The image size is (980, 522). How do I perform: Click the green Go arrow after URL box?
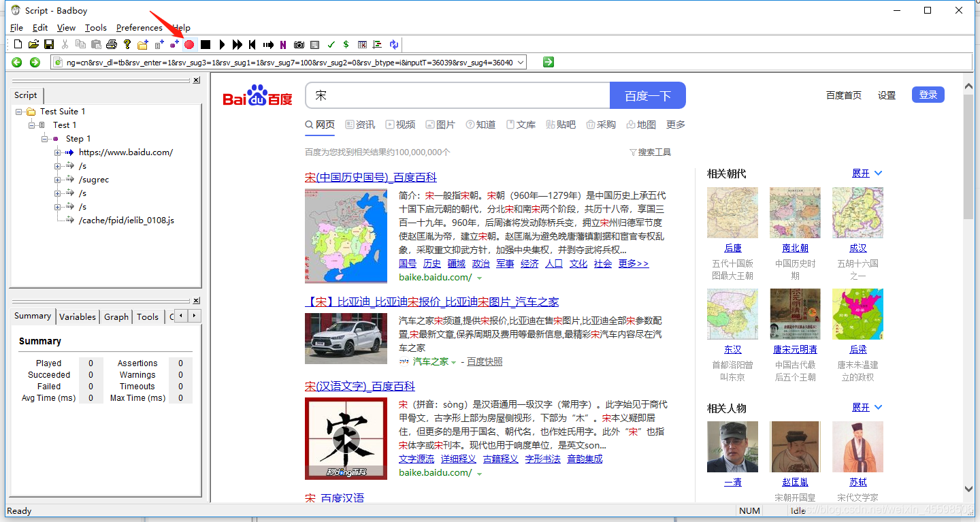pos(549,62)
